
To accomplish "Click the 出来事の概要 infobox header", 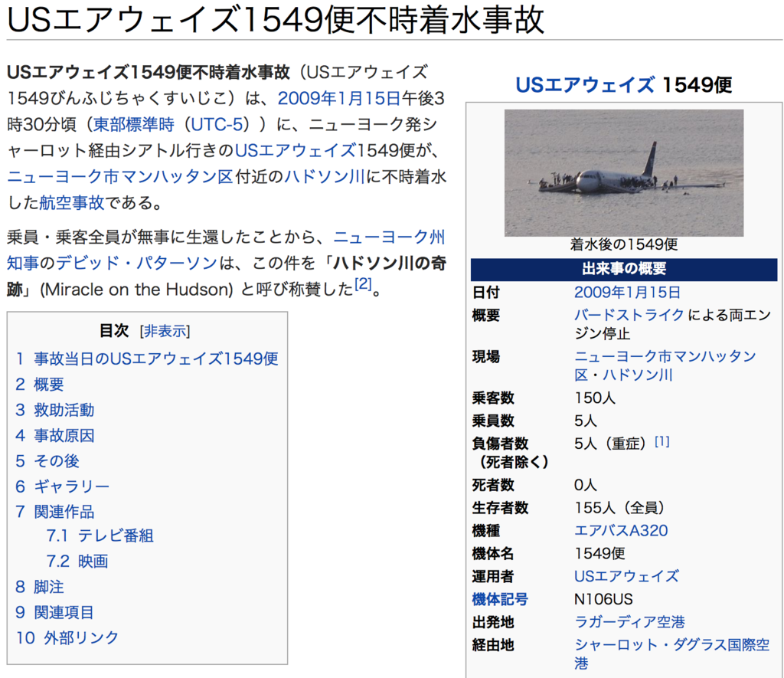I will click(624, 269).
